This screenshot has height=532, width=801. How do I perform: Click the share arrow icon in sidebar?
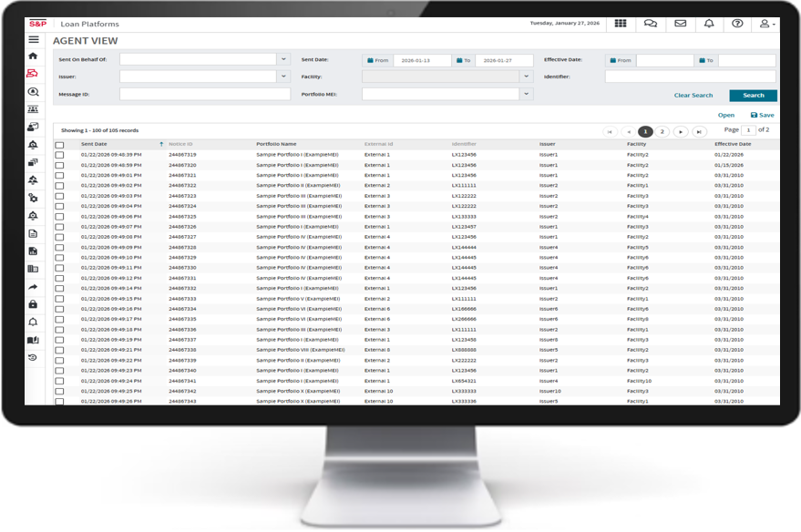[x=34, y=287]
